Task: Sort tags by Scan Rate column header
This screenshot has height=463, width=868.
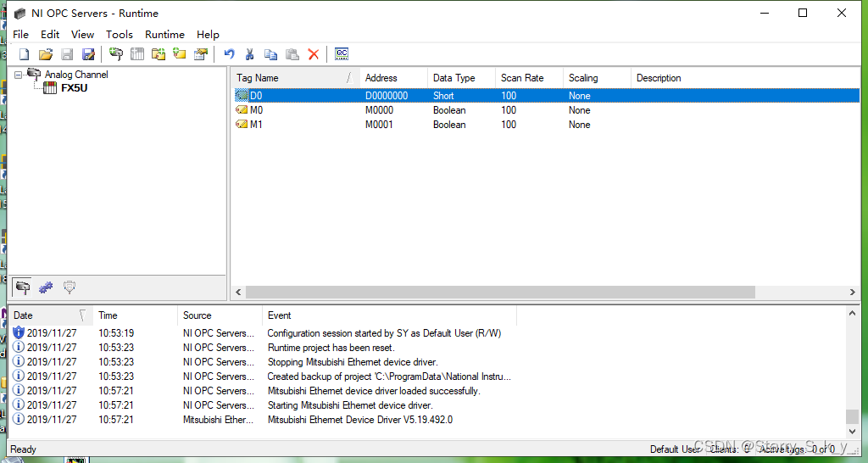Action: tap(529, 78)
